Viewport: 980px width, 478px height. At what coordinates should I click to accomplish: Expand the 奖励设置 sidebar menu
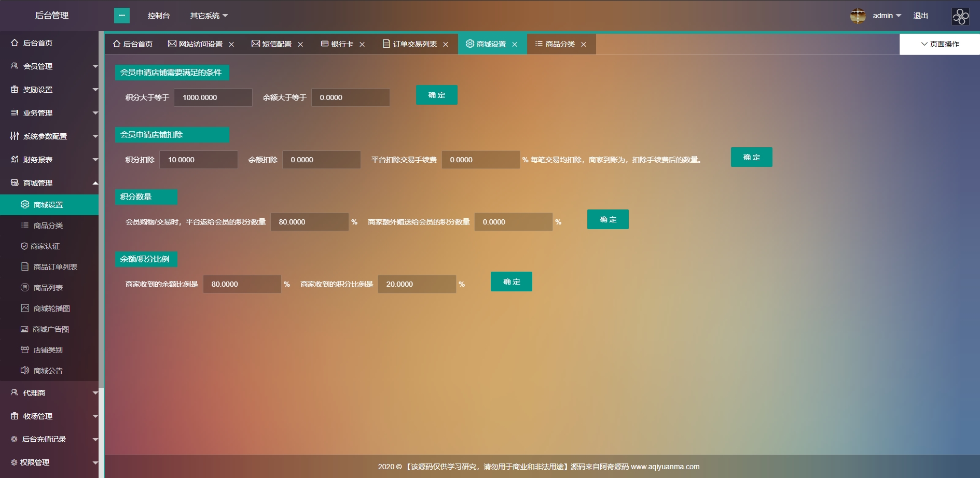(49, 90)
